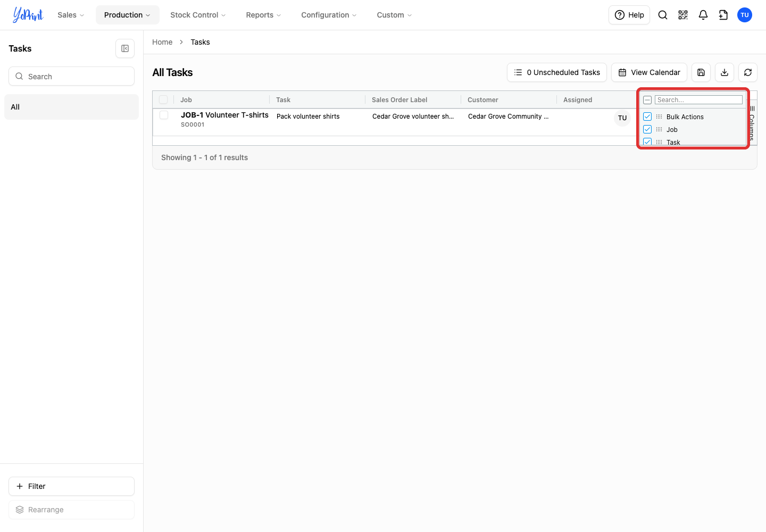This screenshot has height=532, width=766.
Task: Click the Rearrange button
Action: click(x=71, y=510)
